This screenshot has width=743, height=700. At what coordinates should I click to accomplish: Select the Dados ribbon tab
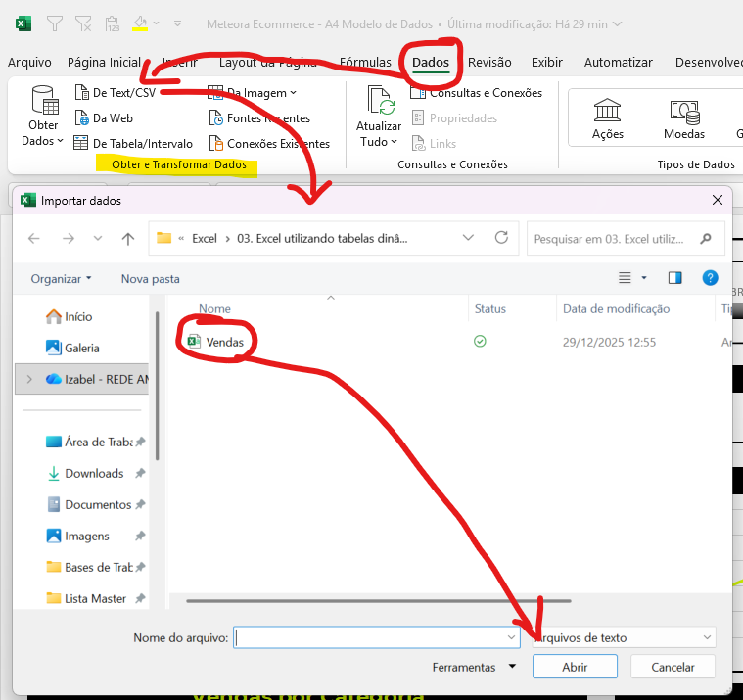[x=431, y=62]
